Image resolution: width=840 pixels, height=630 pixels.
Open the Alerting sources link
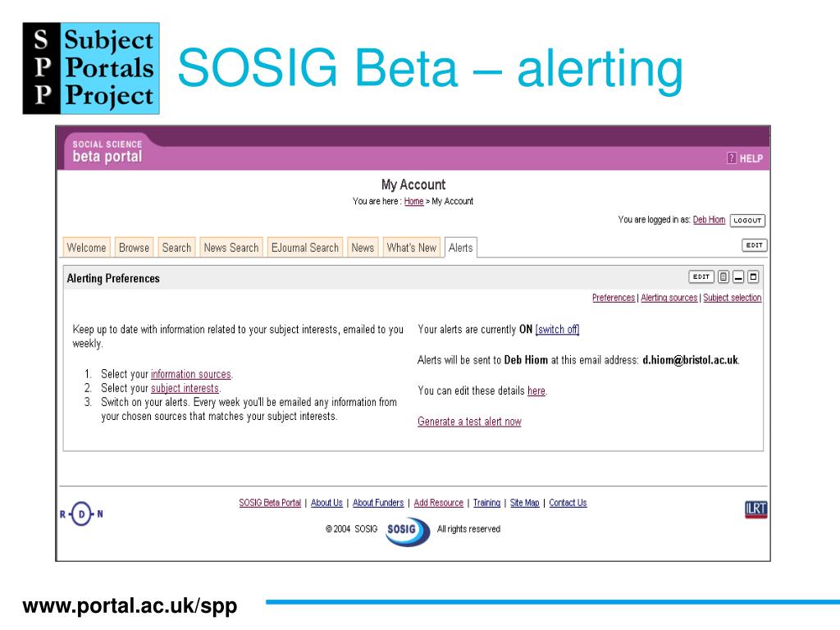pos(669,298)
